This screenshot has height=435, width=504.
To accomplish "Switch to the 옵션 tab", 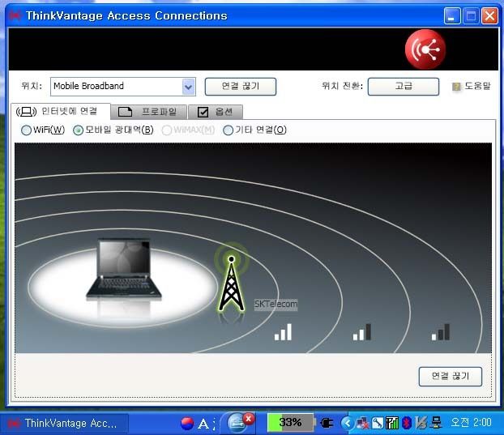I will coord(216,112).
